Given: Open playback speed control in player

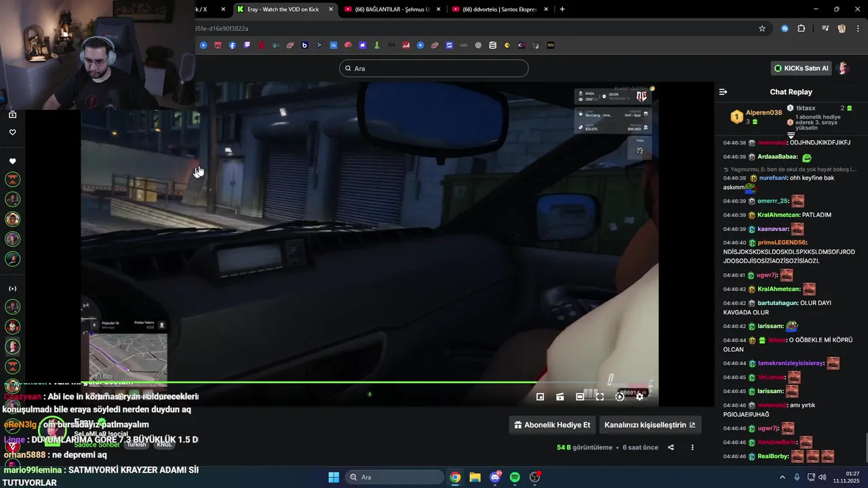Looking at the screenshot, I should 620,396.
